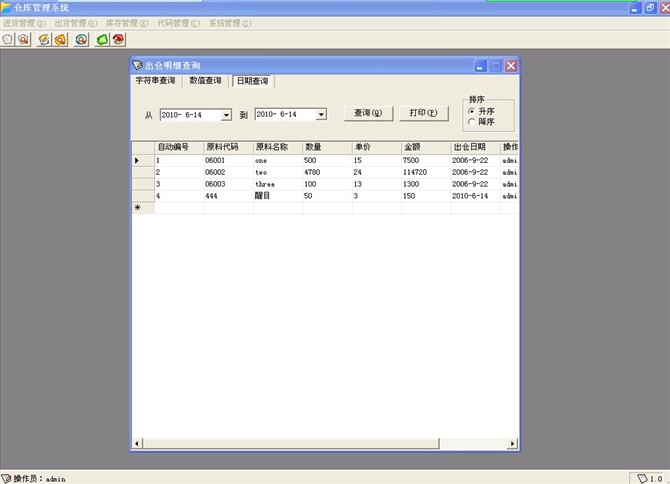The width and height of the screenshot is (670, 484).
Task: Click the operator icon in status bar
Action: coord(6,478)
